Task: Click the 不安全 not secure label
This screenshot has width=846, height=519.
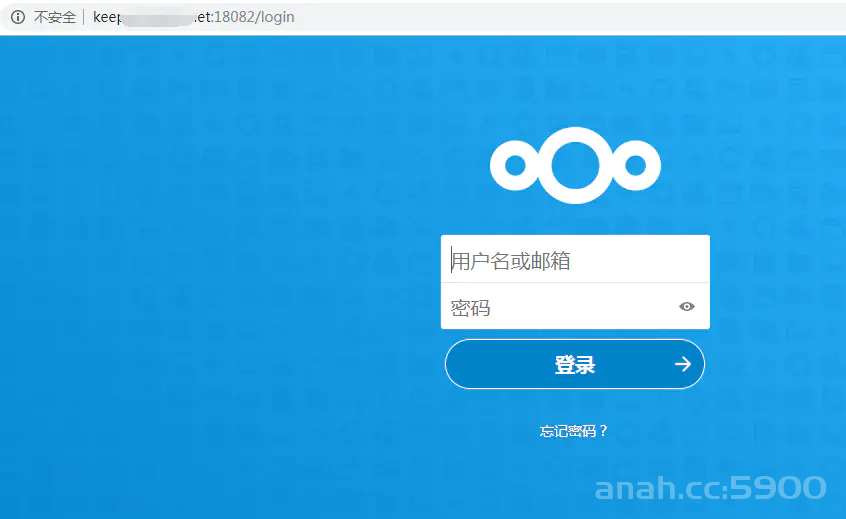Action: (x=54, y=17)
